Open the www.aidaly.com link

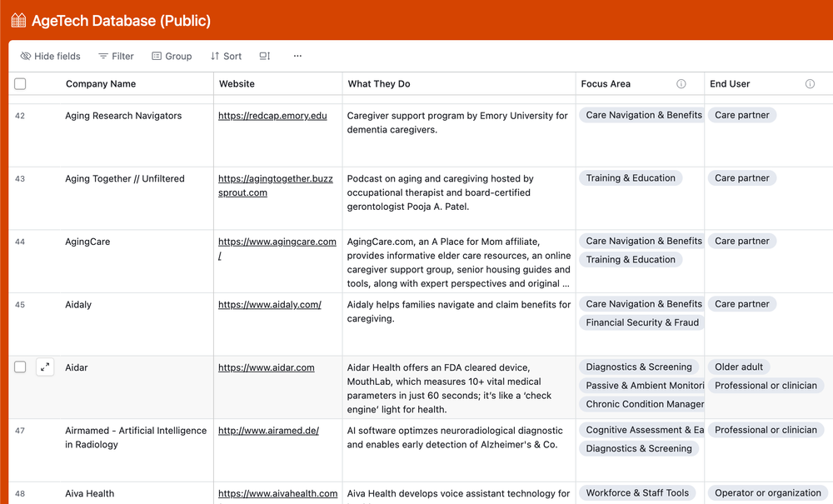(270, 305)
